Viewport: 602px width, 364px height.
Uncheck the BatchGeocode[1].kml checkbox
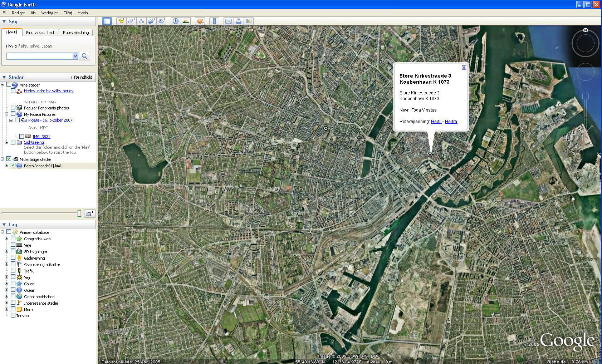[x=13, y=166]
